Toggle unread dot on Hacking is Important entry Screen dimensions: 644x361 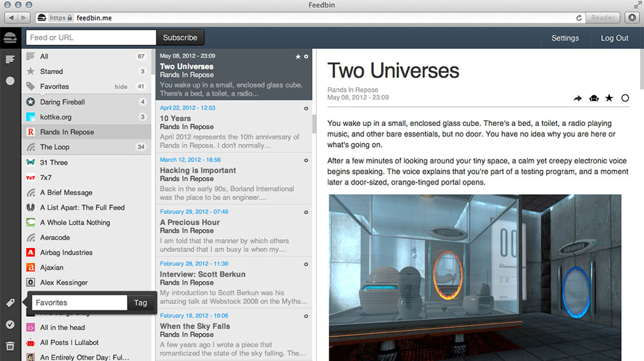click(306, 160)
